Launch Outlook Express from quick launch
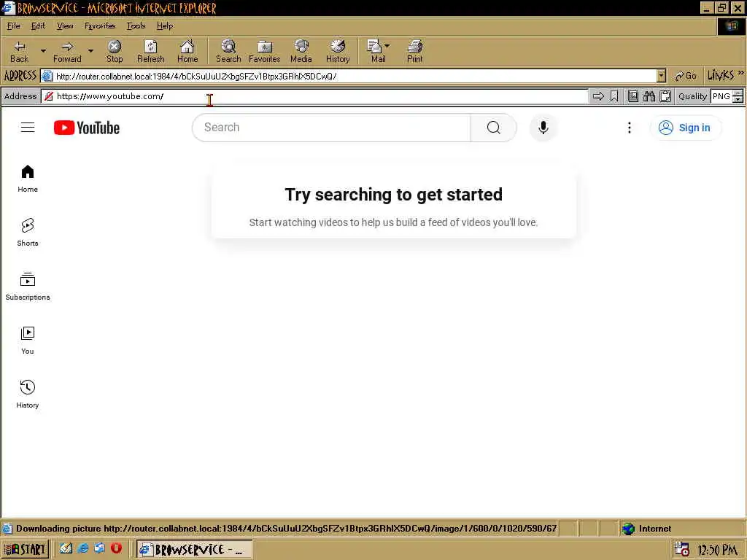The width and height of the screenshot is (747, 560). (x=99, y=548)
